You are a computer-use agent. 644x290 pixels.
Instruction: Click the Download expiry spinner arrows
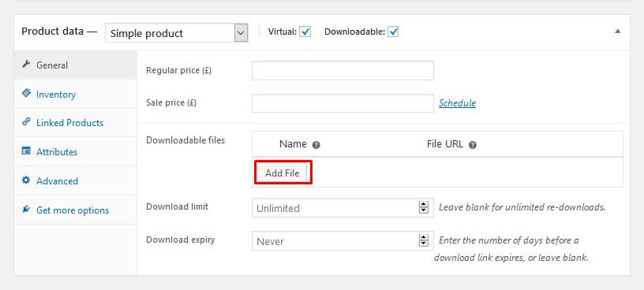click(424, 241)
